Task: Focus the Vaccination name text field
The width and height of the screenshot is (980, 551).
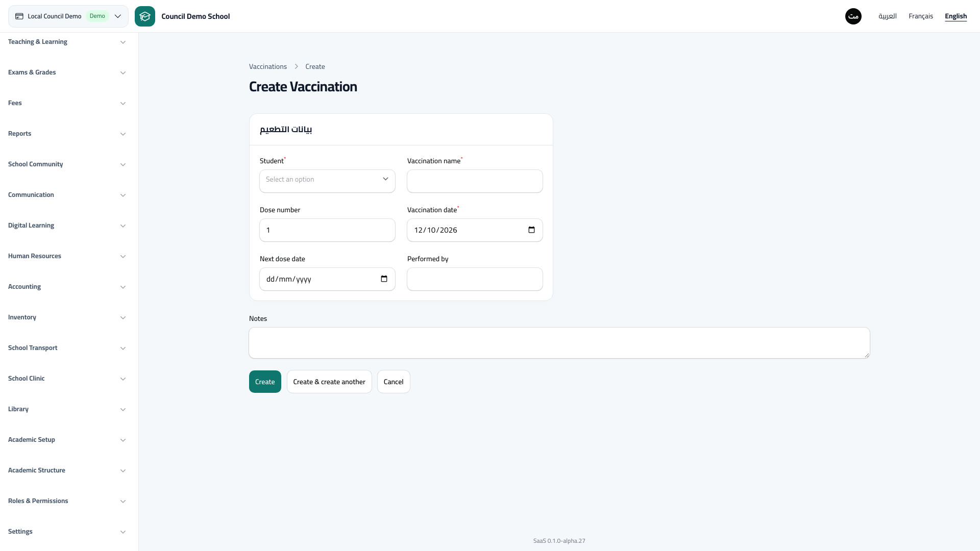Action: pos(475,181)
